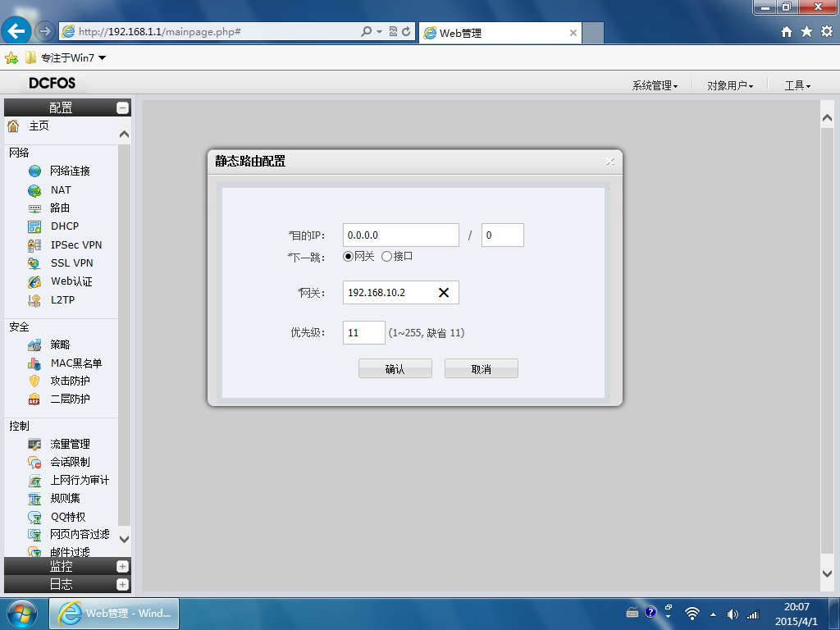Select the 网关 next-hop radio button
The height and width of the screenshot is (630, 840).
(348, 257)
